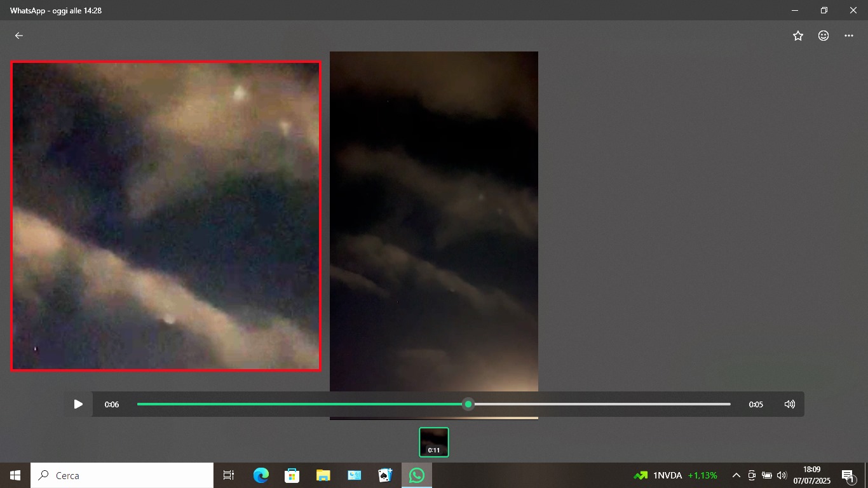868x488 pixels.
Task: Click the 0:06 elapsed time label
Action: tap(112, 405)
